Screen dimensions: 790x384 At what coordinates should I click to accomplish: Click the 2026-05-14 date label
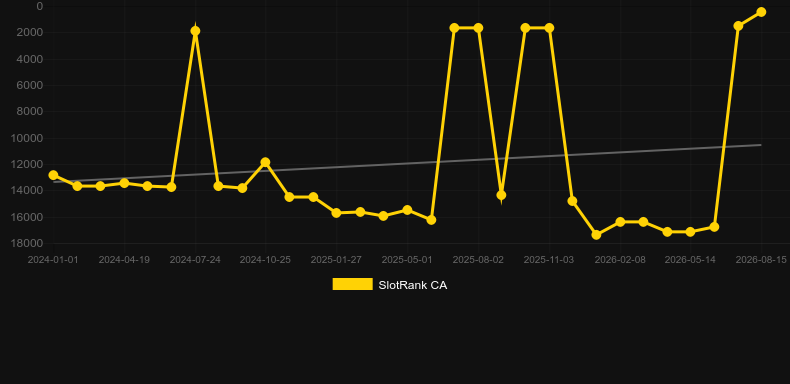point(690,260)
